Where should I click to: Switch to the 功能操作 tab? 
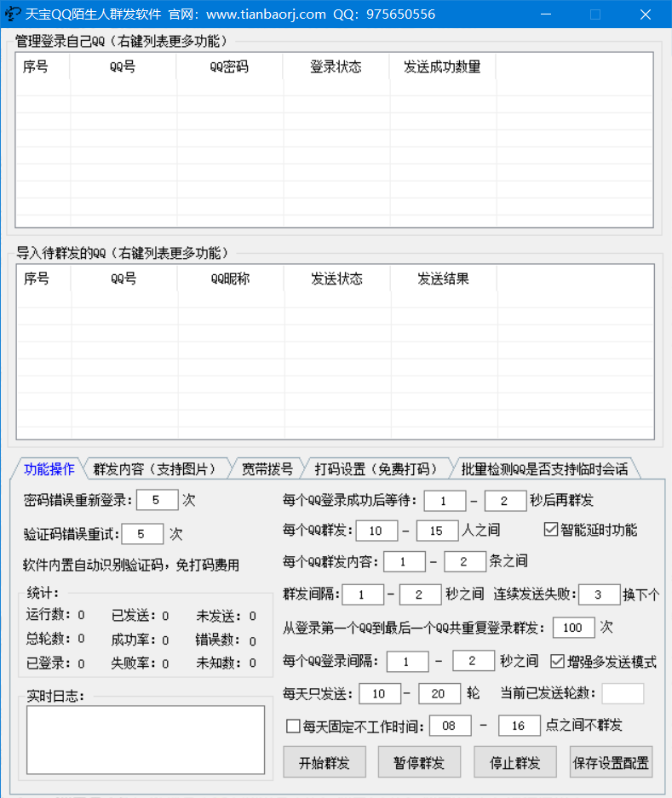49,468
